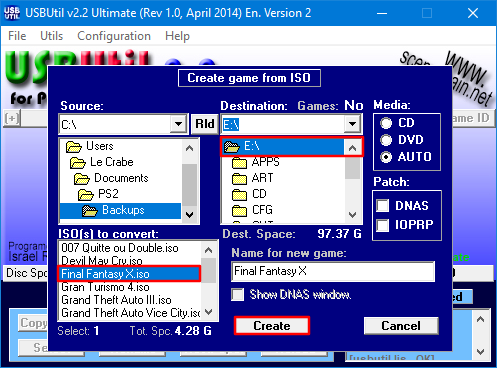This screenshot has height=368, width=497.
Task: Click the Source drive C:\ text field
Action: click(x=115, y=124)
